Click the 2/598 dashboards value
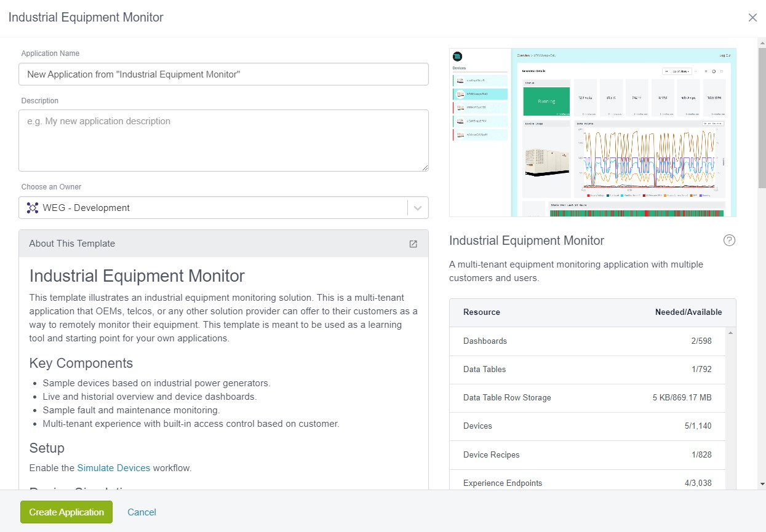The width and height of the screenshot is (766, 532). tap(701, 341)
